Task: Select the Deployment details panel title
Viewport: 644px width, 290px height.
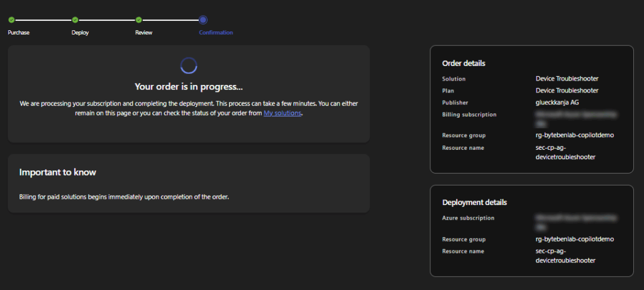Action: point(474,203)
